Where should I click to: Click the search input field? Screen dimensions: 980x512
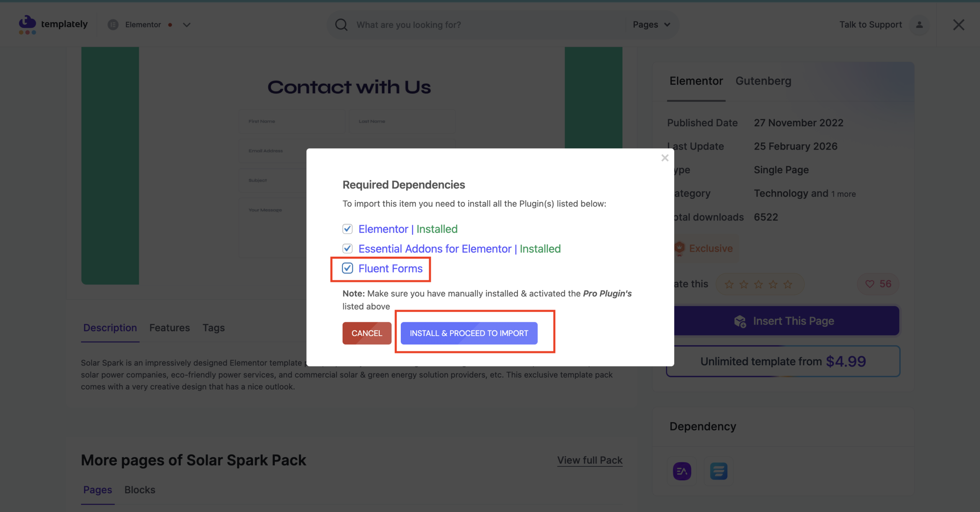pyautogui.click(x=486, y=25)
